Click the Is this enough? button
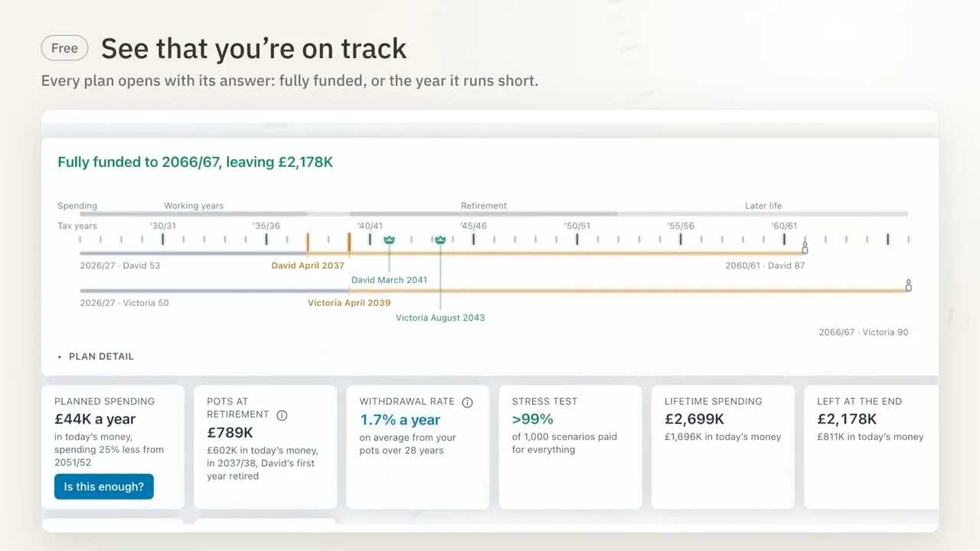980x551 pixels. (104, 487)
